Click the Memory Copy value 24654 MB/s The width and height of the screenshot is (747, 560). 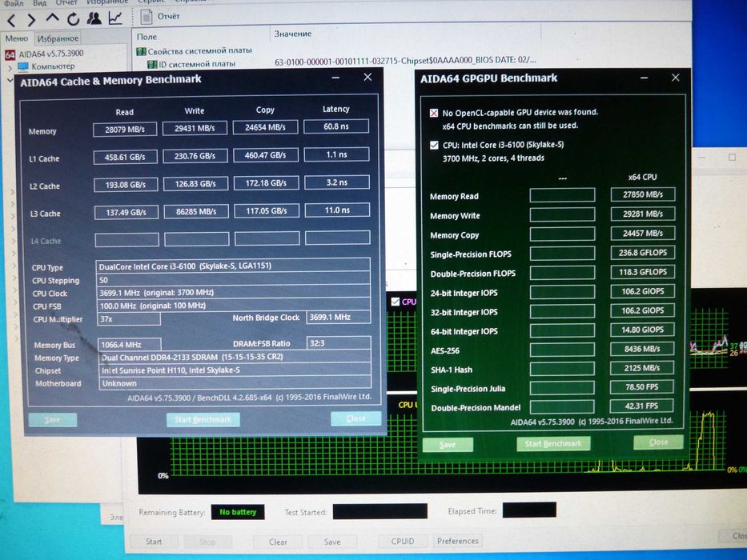point(265,127)
